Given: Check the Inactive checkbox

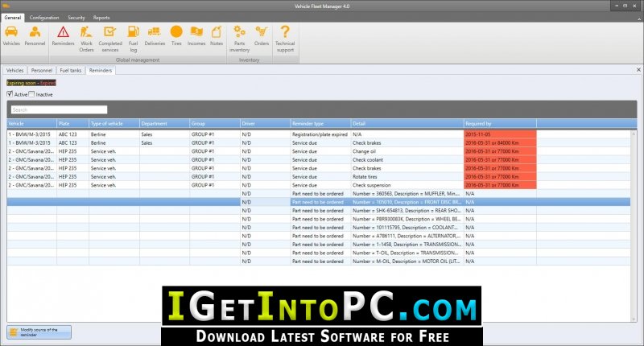Looking at the screenshot, I should pyautogui.click(x=31, y=94).
